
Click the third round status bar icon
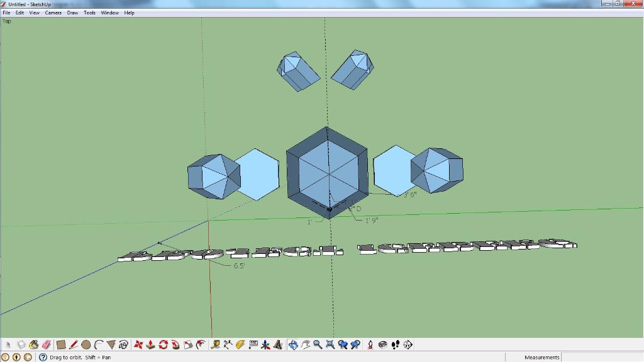(x=28, y=357)
